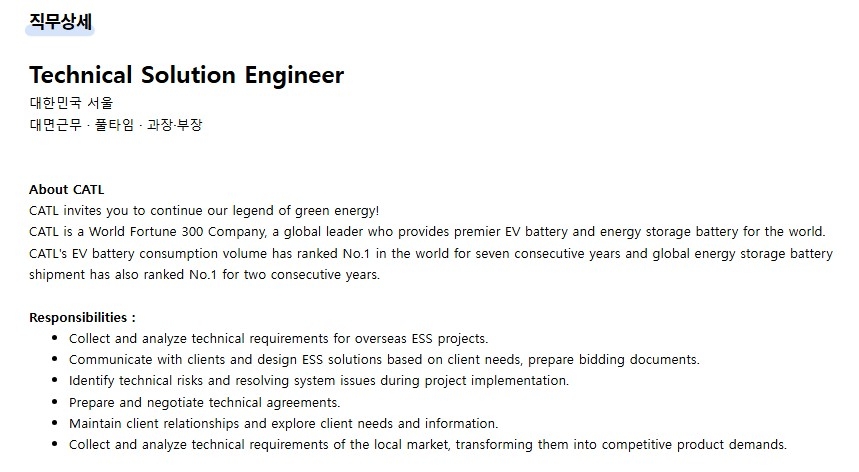Image resolution: width=859 pixels, height=472 pixels.
Task: Click the 'World Fortune 300 Company' sentence
Action: (427, 232)
